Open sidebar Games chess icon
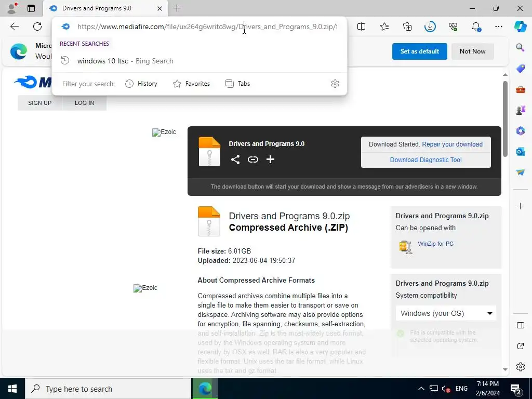The image size is (532, 399). [x=520, y=110]
